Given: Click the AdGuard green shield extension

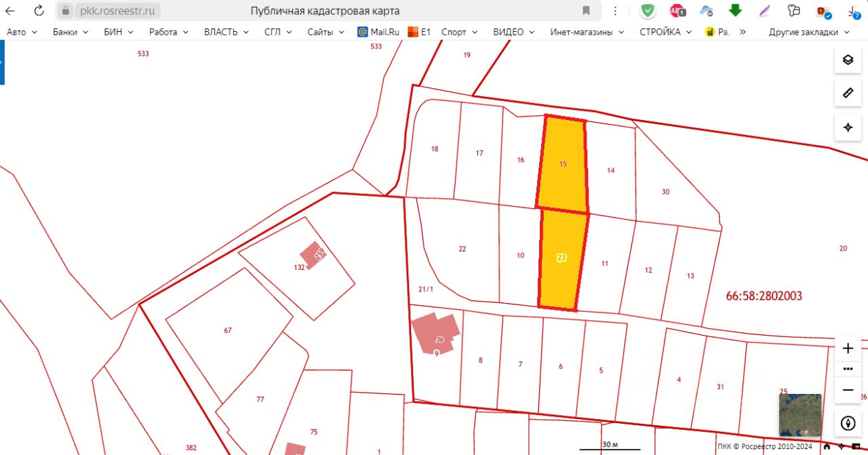Looking at the screenshot, I should click(x=648, y=11).
